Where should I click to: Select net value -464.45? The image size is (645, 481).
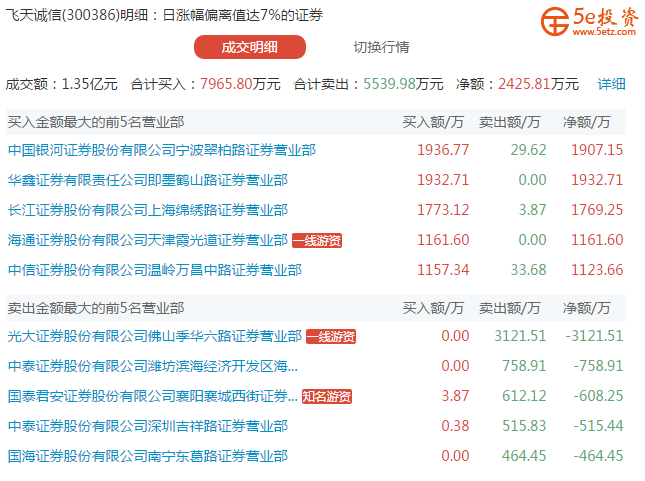pos(599,456)
